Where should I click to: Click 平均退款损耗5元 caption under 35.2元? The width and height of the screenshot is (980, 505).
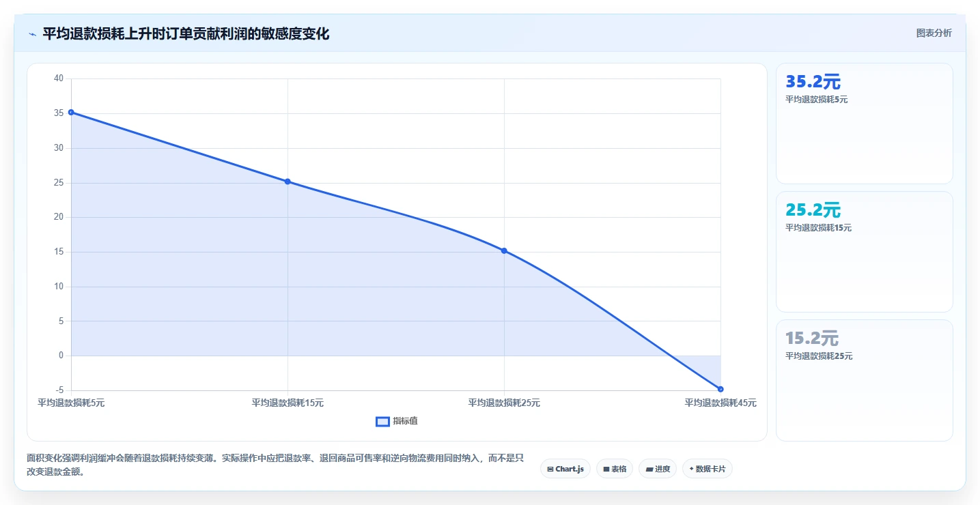(x=817, y=100)
